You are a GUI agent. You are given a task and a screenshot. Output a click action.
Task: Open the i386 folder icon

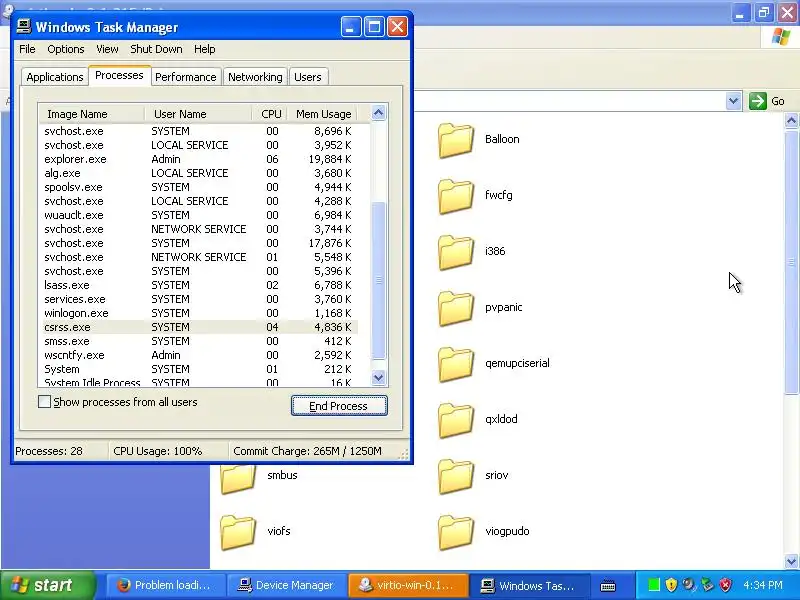[456, 252]
